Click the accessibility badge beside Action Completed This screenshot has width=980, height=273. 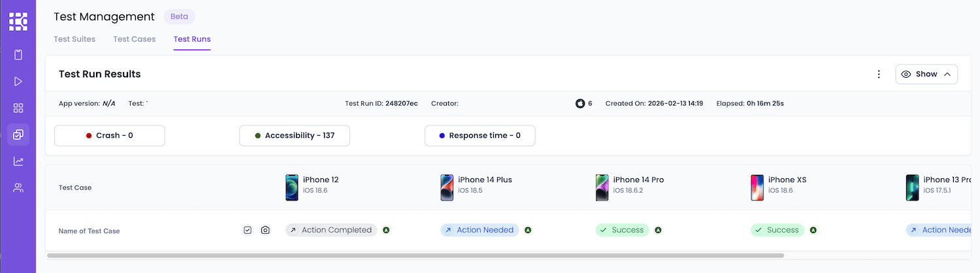(386, 230)
